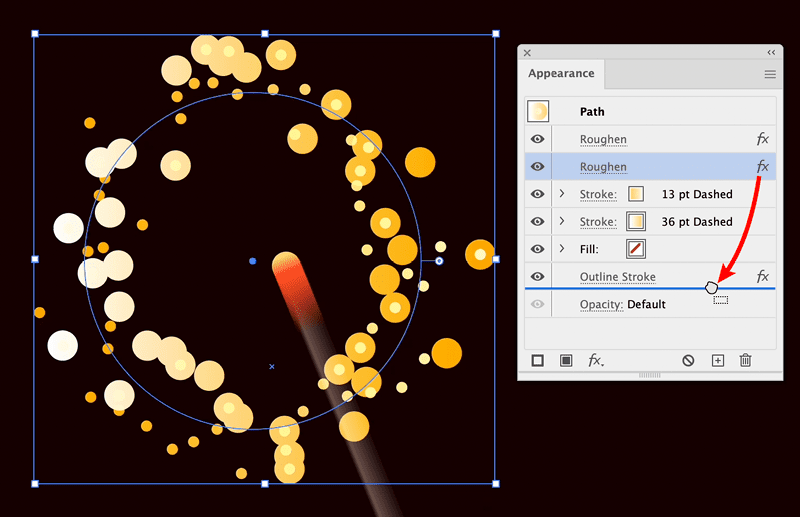
Task: Expand the 36 pt Dashed stroke row
Action: [562, 221]
